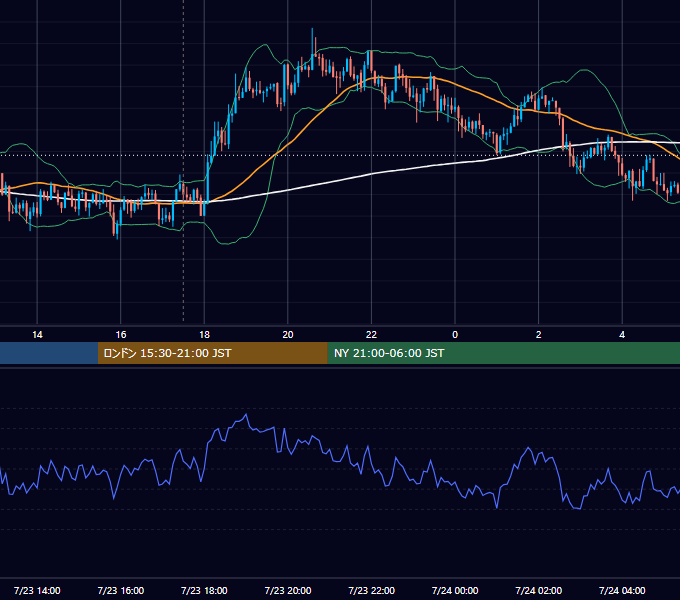This screenshot has width=680, height=600.
Task: Click the 7/23 20:00 date label
Action: click(288, 590)
